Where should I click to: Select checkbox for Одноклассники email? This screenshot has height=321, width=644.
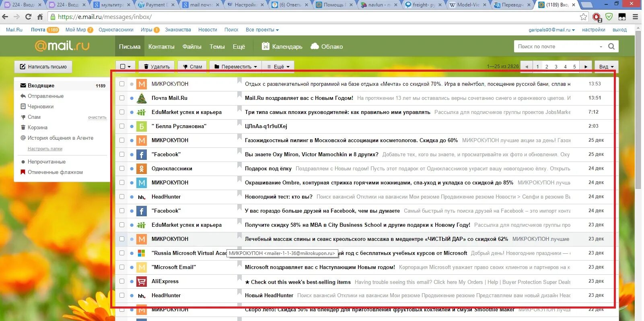click(x=122, y=168)
